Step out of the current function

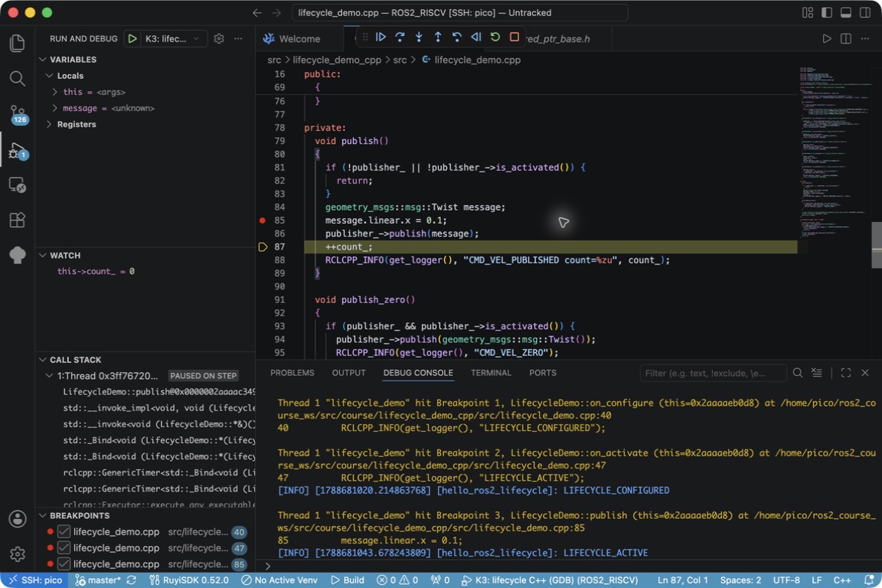click(438, 38)
